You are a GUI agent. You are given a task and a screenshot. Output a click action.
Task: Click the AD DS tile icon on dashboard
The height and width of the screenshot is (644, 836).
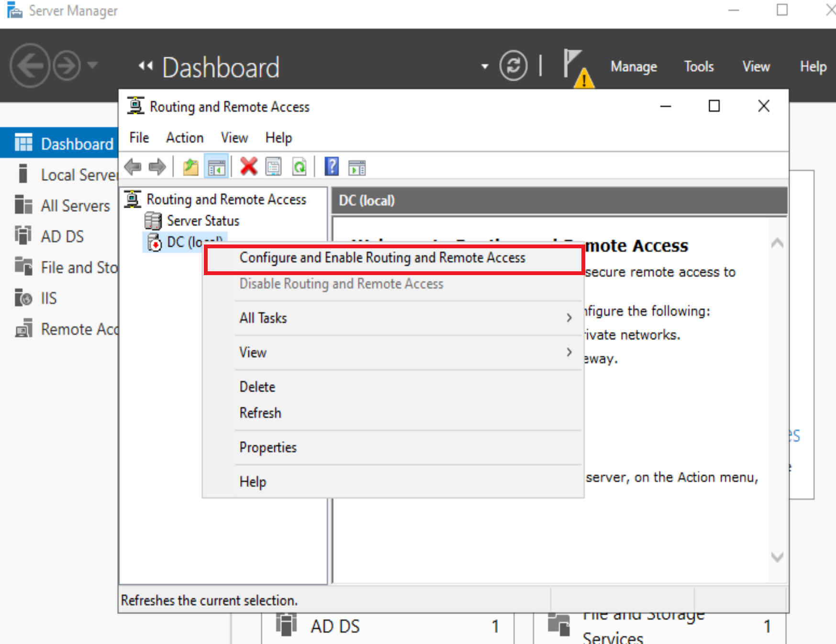[x=286, y=624]
